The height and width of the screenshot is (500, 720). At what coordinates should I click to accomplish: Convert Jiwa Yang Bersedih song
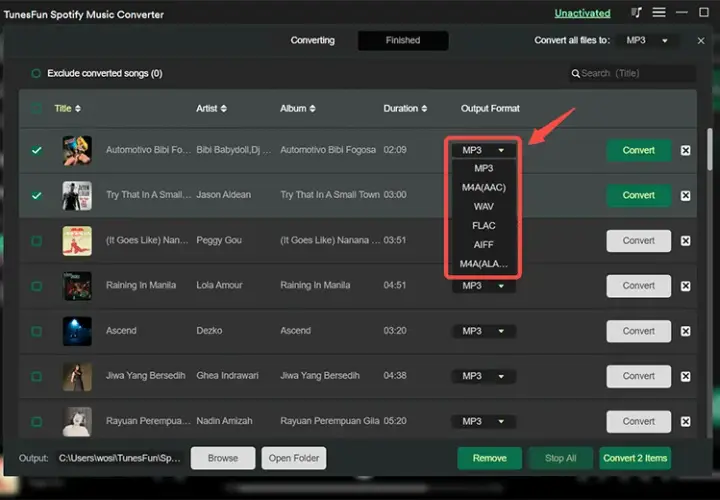pos(638,376)
